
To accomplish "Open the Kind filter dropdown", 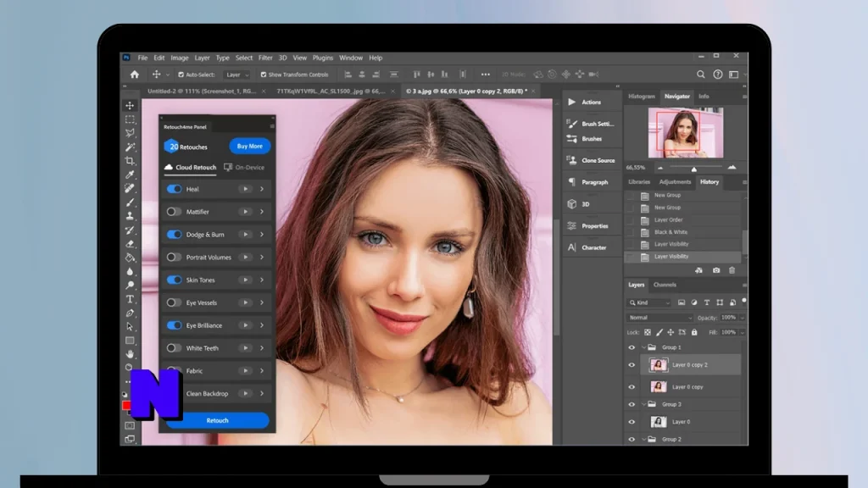I will (x=648, y=302).
